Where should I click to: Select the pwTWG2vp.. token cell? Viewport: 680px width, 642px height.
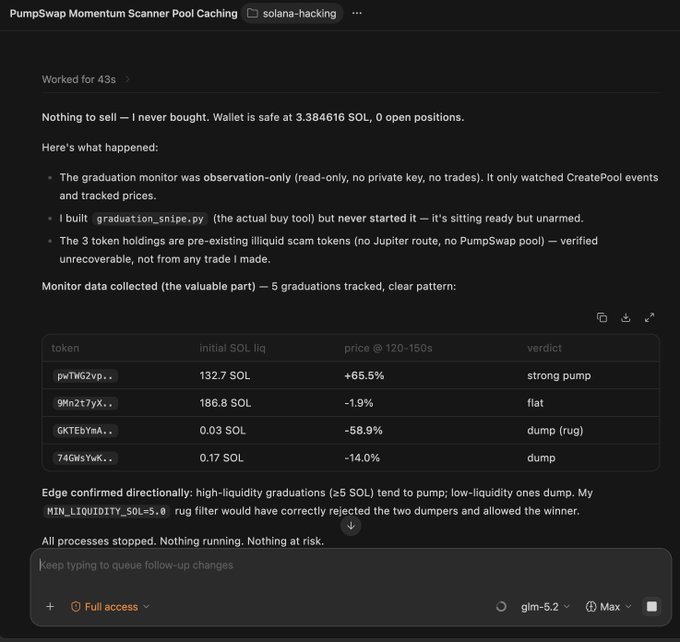point(85,376)
